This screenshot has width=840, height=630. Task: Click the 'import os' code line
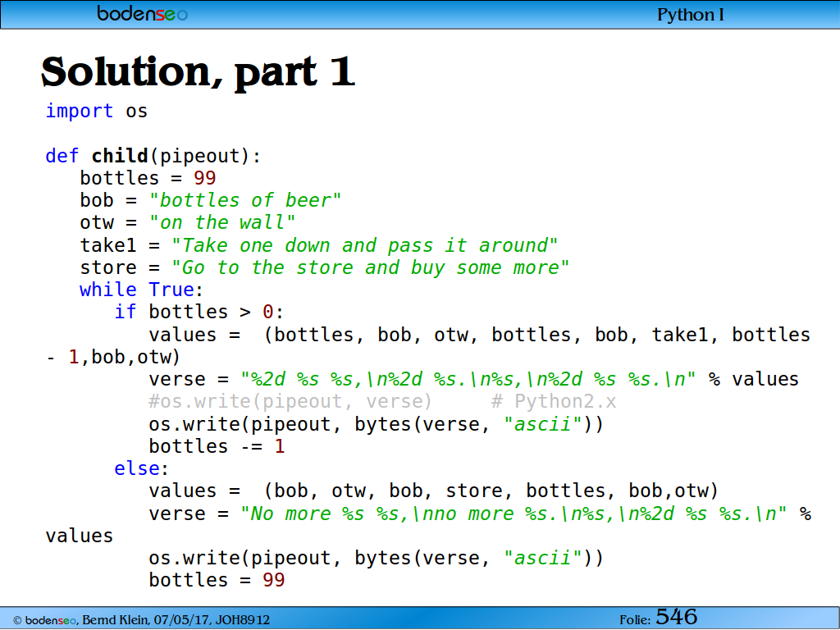pos(97,111)
